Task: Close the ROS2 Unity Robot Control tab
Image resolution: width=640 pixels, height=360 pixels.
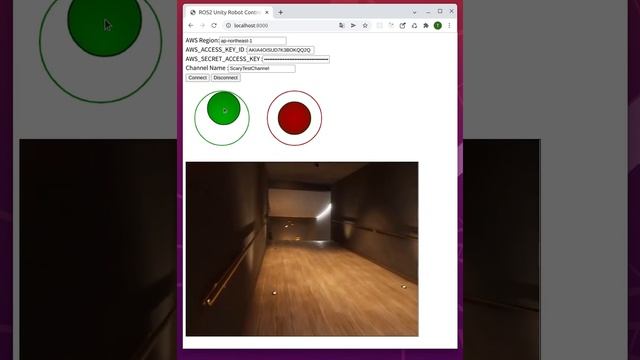Action: (x=267, y=12)
